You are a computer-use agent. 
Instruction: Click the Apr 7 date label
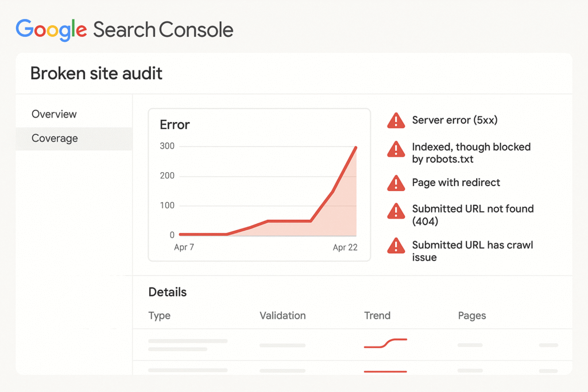(x=184, y=247)
